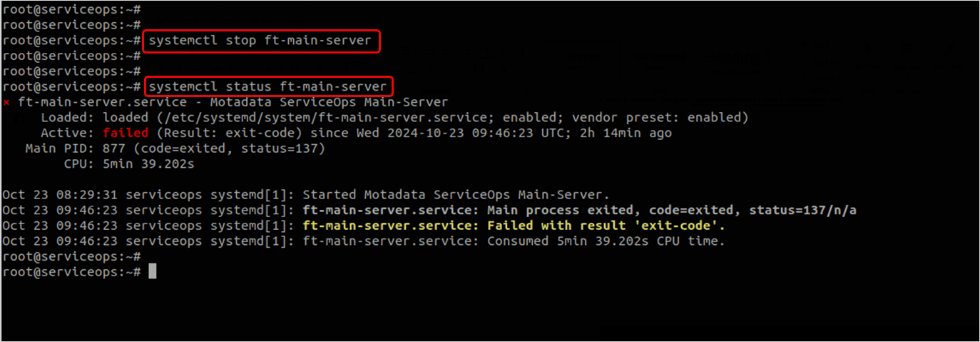Click the first root@serviceops prompt at the top

pos(71,10)
